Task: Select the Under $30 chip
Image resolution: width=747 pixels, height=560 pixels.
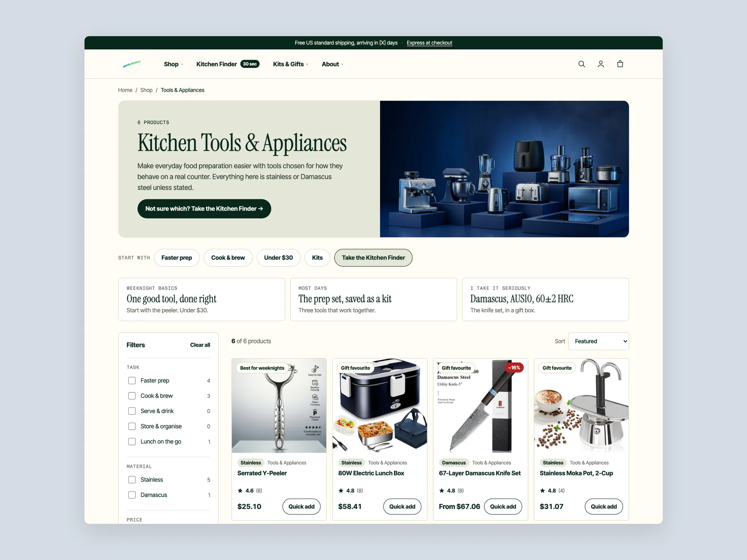Action: [278, 258]
